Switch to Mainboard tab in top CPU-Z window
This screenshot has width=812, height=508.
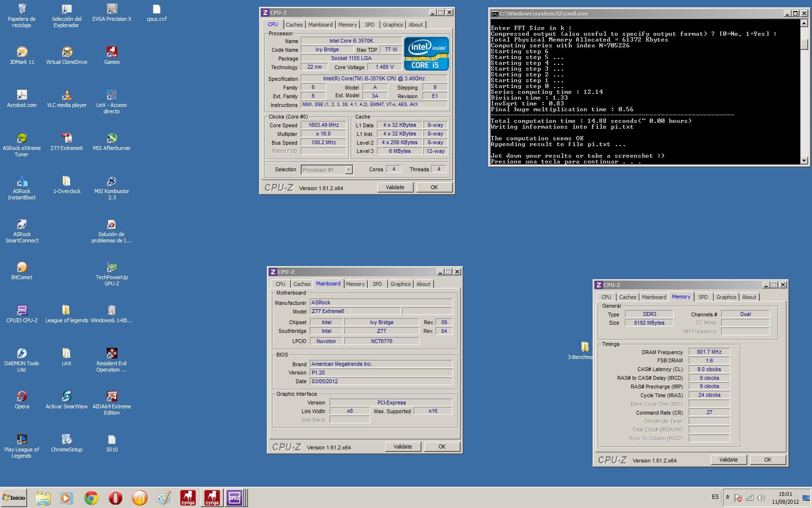[320, 25]
